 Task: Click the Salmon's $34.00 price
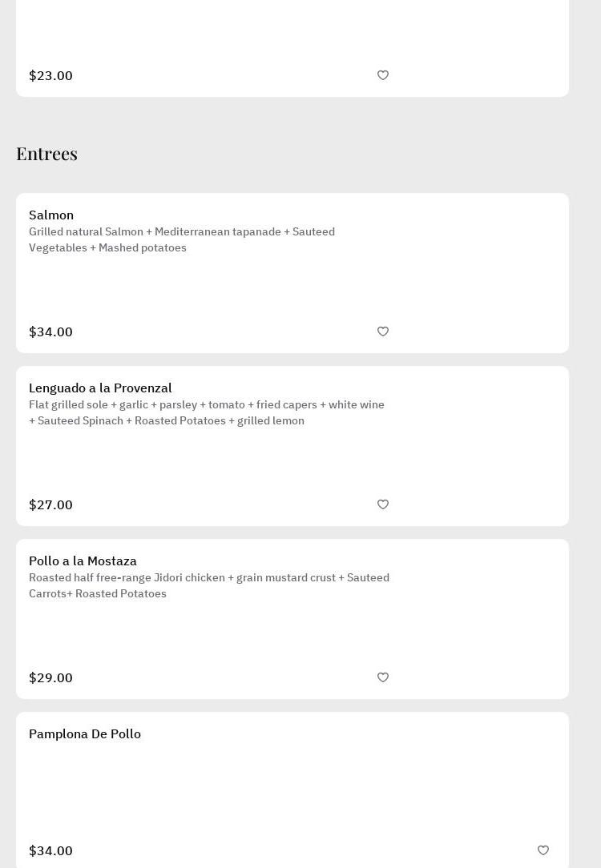coord(50,332)
